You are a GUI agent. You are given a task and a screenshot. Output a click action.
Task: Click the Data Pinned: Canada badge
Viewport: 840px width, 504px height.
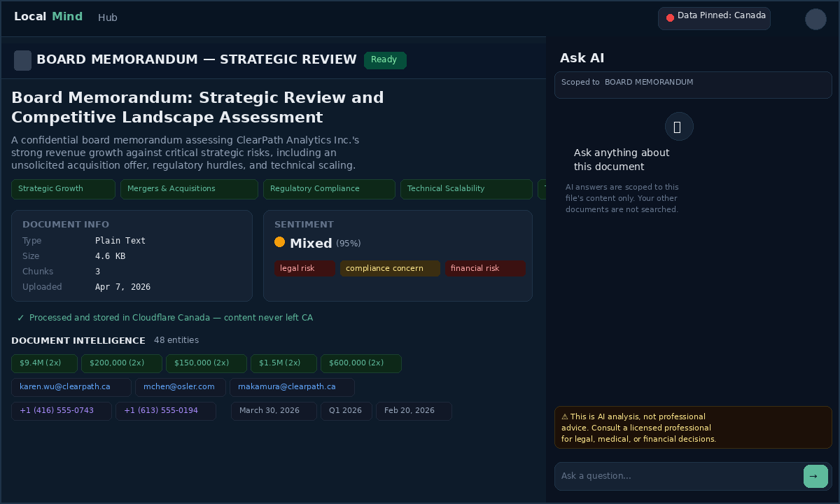[x=714, y=18]
